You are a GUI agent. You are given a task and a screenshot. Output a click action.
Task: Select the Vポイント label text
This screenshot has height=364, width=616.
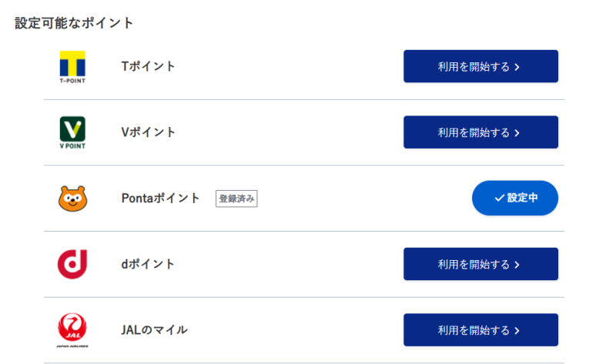(x=149, y=132)
